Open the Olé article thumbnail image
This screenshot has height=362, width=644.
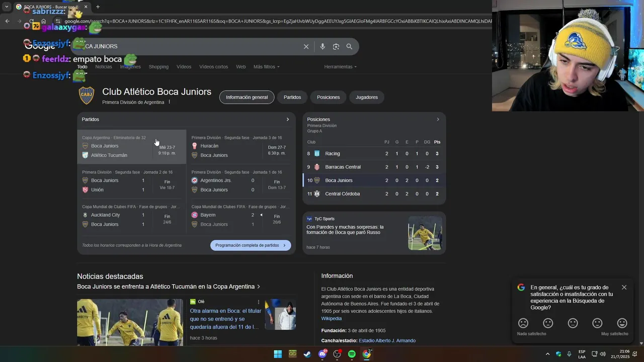[280, 315]
